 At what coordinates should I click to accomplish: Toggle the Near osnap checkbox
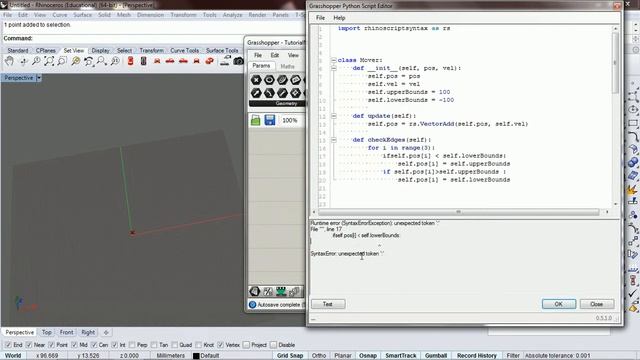29,345
